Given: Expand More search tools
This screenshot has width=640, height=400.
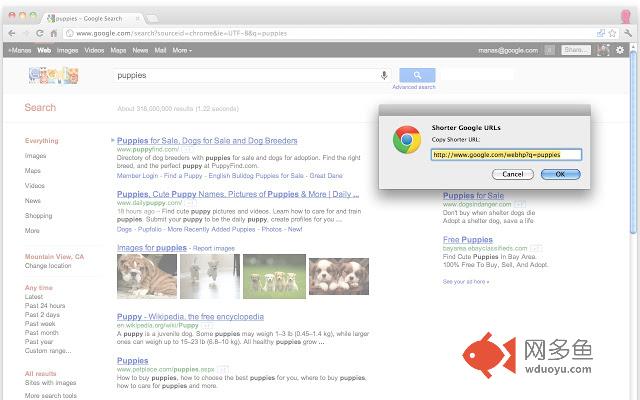Looking at the screenshot, I should point(51,396).
